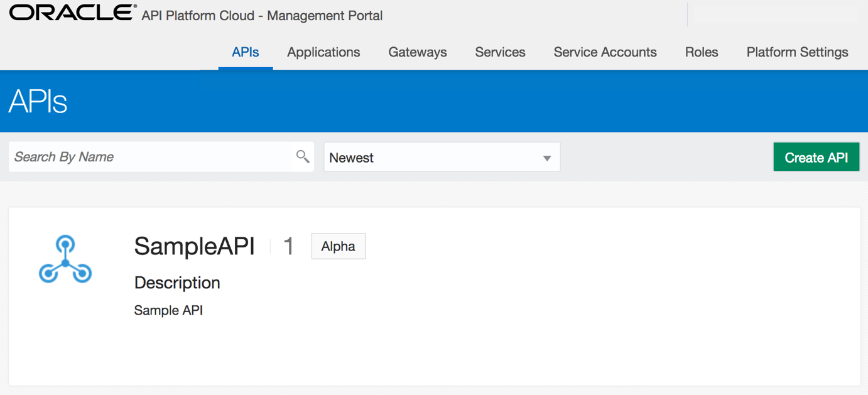Click the magnifier search icon
Image resolution: width=868 pixels, height=395 pixels.
[x=303, y=156]
